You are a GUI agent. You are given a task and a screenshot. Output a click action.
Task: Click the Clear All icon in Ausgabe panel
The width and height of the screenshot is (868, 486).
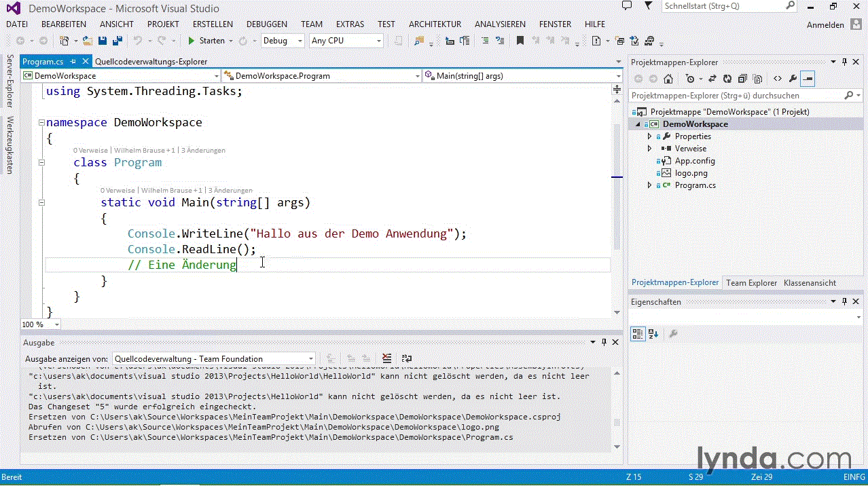click(x=386, y=358)
